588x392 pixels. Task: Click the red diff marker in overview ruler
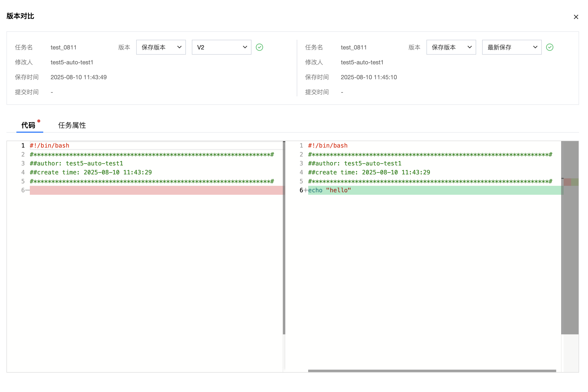[x=567, y=182]
